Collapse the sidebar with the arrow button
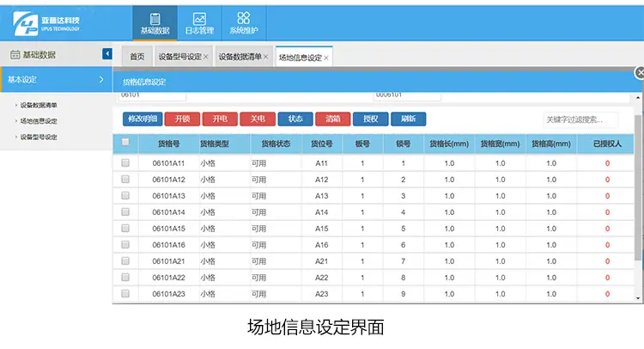This screenshot has width=644, height=349. [x=106, y=54]
